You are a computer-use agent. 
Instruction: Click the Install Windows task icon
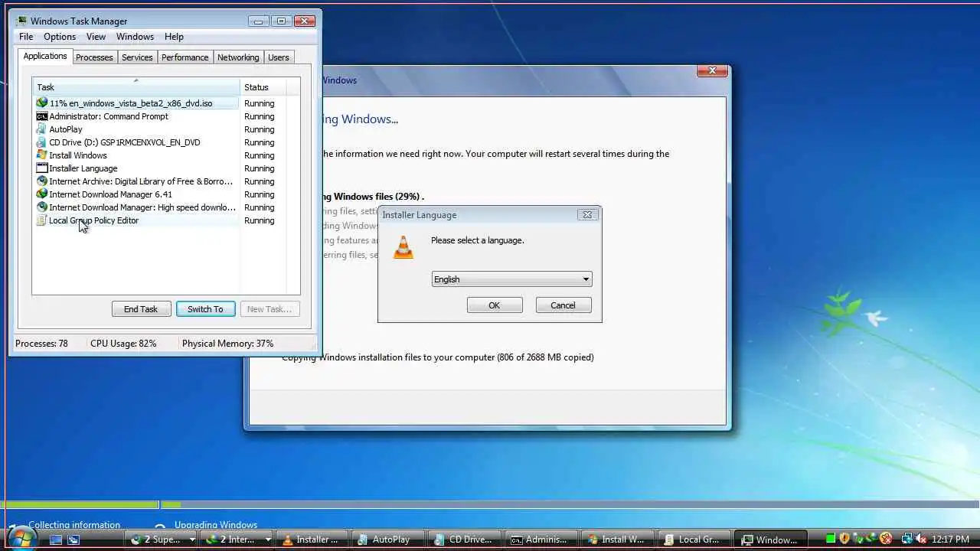(x=42, y=155)
